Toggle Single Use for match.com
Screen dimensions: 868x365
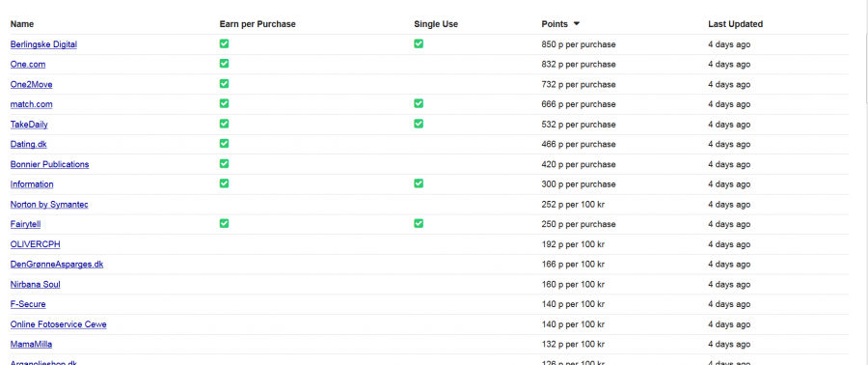point(419,103)
